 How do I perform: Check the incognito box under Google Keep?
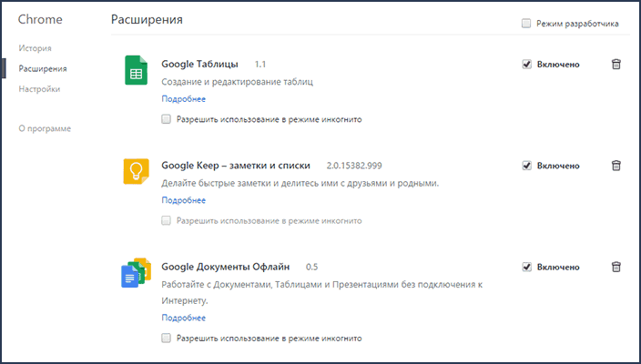[x=166, y=220]
